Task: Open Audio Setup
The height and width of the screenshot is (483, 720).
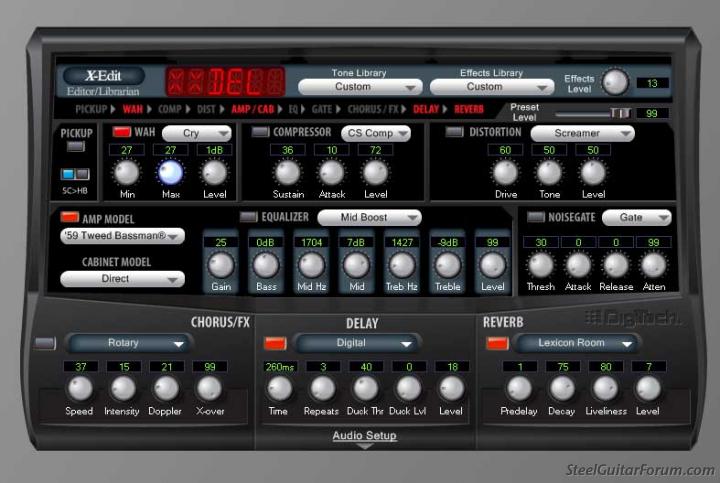Action: pyautogui.click(x=365, y=436)
